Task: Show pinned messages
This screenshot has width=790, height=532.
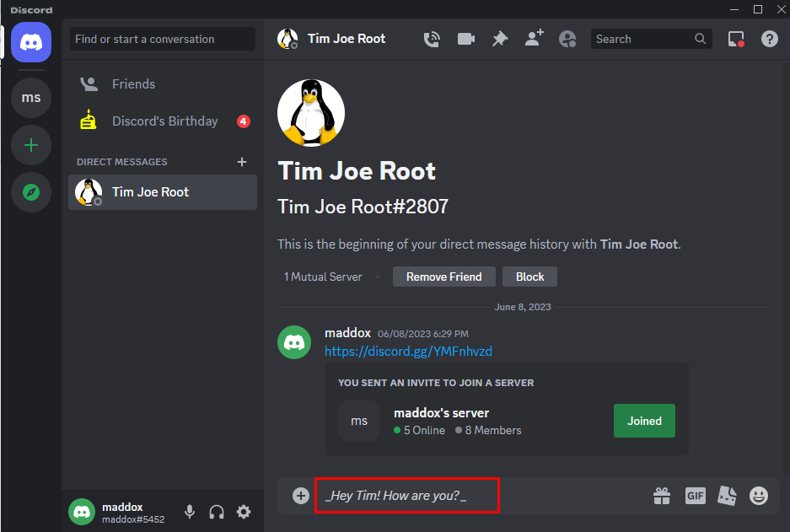Action: click(500, 39)
